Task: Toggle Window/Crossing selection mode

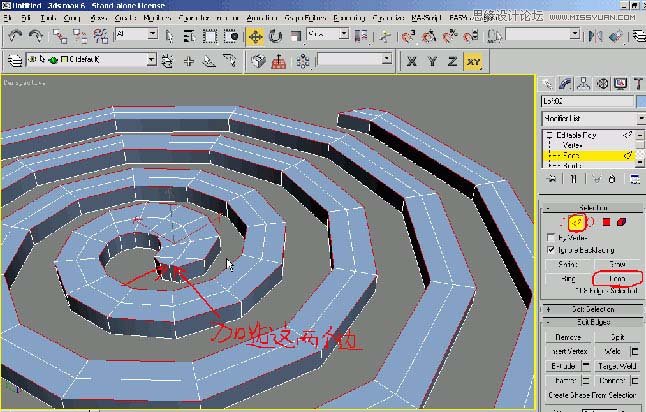Action: click(x=231, y=37)
